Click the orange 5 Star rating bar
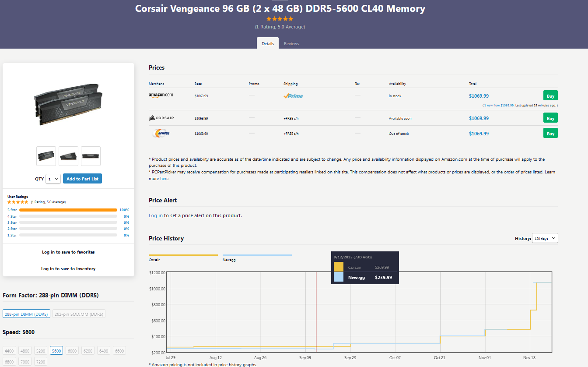Viewport: 588px width, 367px height. click(68, 210)
